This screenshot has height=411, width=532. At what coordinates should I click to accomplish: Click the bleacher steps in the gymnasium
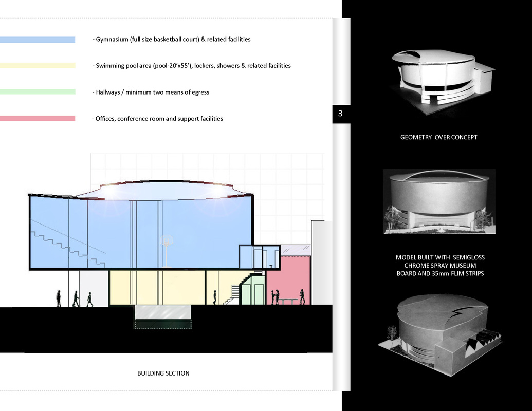[68, 249]
